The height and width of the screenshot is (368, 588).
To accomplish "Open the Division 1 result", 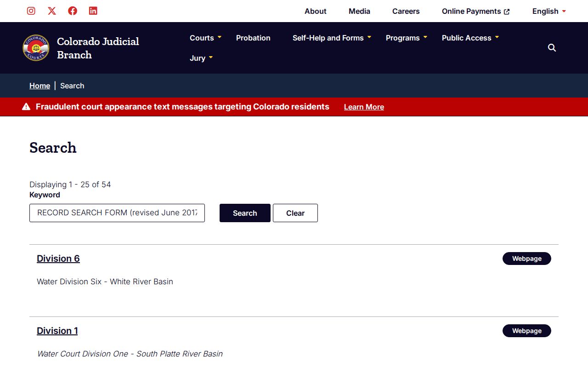I will pyautogui.click(x=57, y=331).
